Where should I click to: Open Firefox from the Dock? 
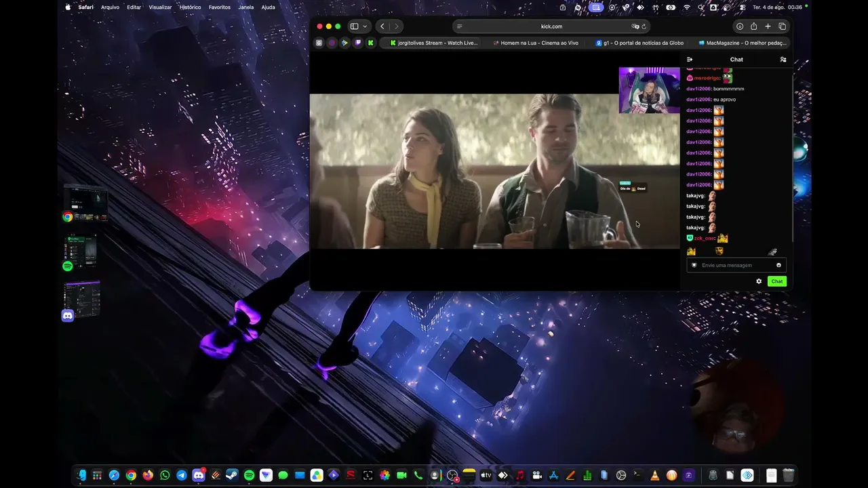148,476
